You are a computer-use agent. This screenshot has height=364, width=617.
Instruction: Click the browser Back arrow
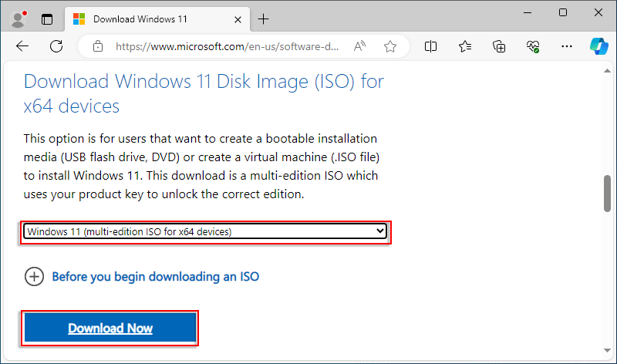tap(22, 46)
